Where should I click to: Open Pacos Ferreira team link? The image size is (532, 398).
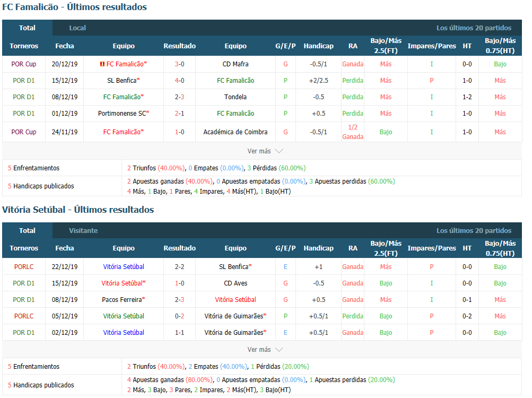(124, 300)
